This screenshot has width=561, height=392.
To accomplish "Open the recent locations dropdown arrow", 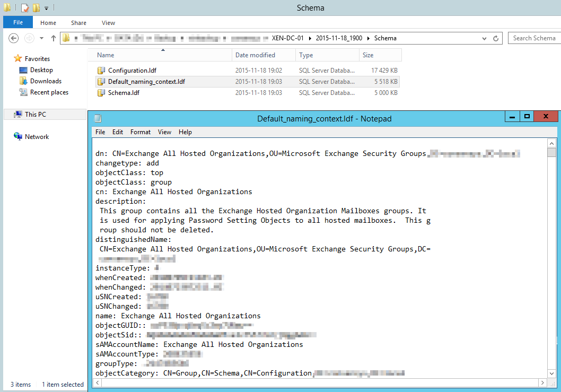I will pos(42,38).
